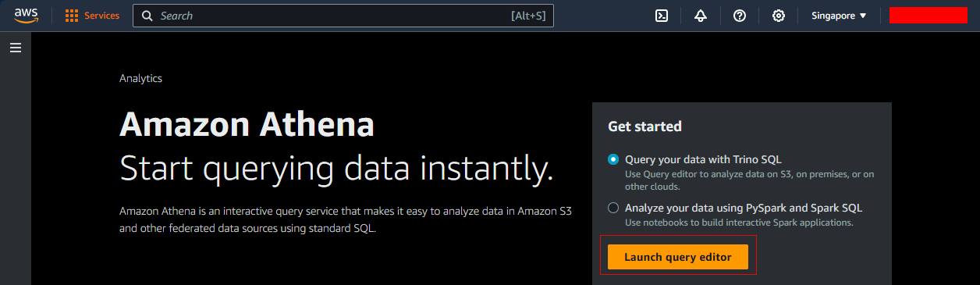Viewport: 980px width, 285px height.
Task: Click the Alt+S shortcut hint in search
Action: 528,16
